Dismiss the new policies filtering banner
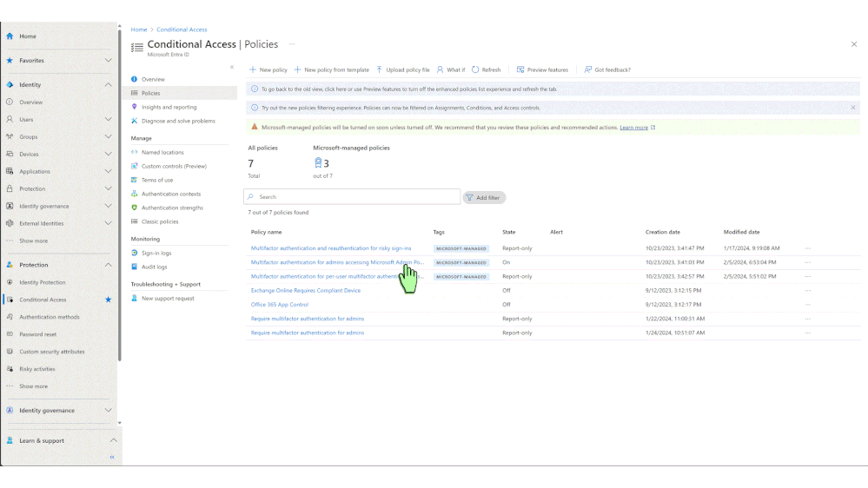This screenshot has width=868, height=488. (x=853, y=108)
